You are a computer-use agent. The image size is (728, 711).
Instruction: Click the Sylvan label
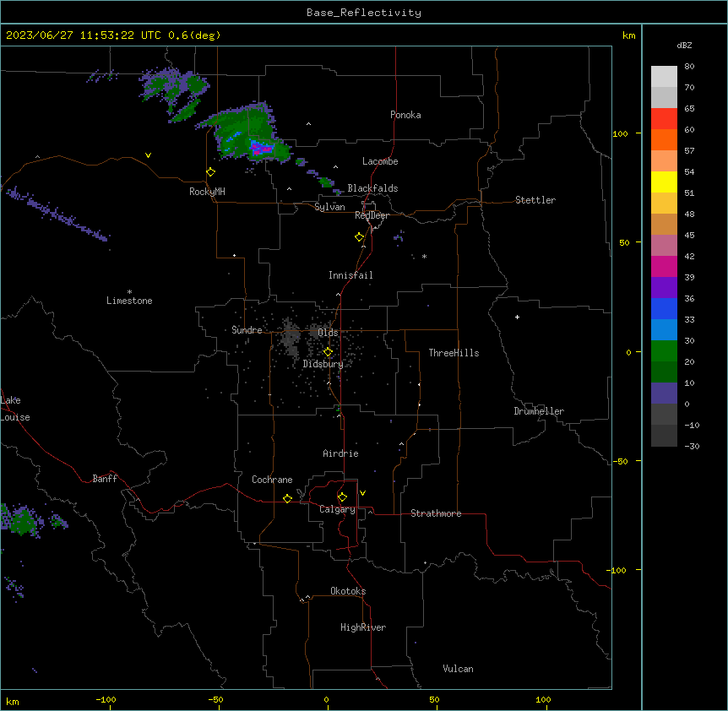tap(329, 207)
